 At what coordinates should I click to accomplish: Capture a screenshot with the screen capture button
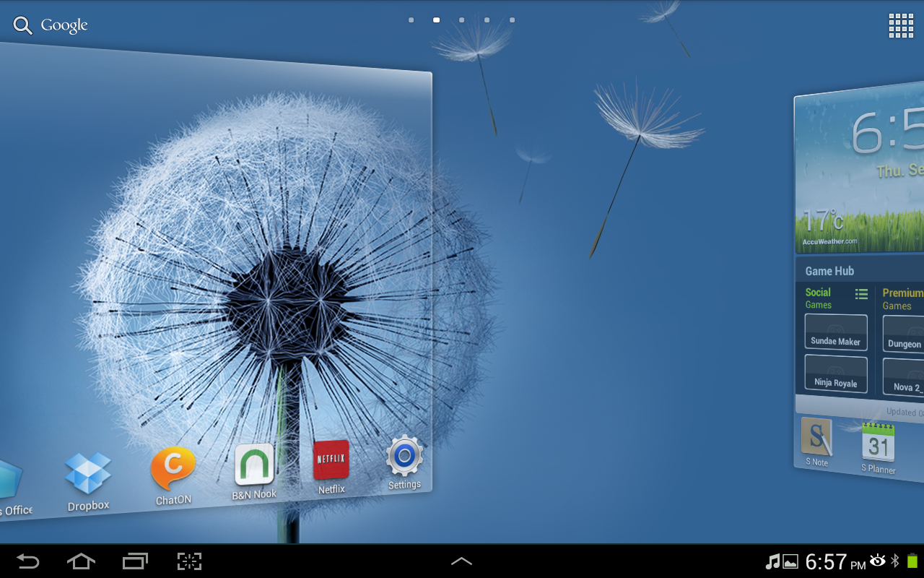click(189, 561)
